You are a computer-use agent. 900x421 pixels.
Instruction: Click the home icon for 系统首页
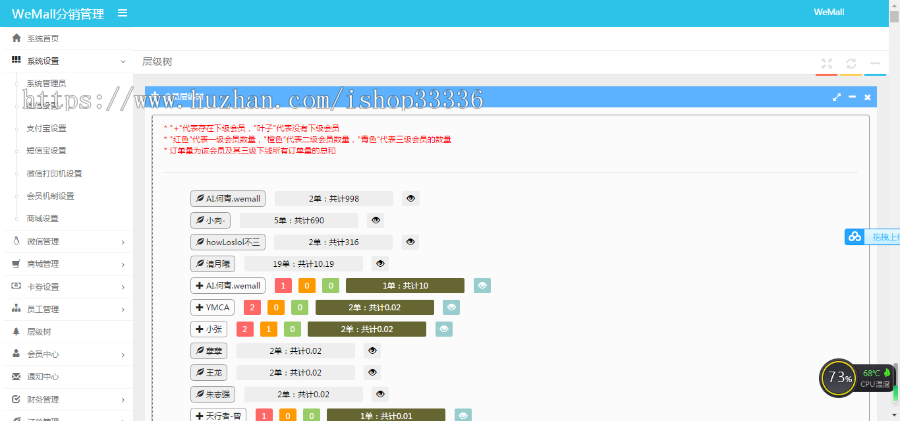[16, 38]
